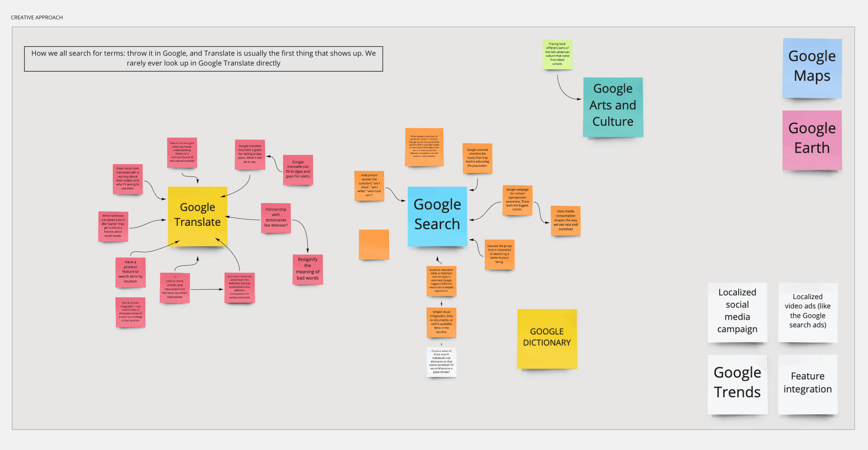Click the text box about searching terms

coord(204,59)
